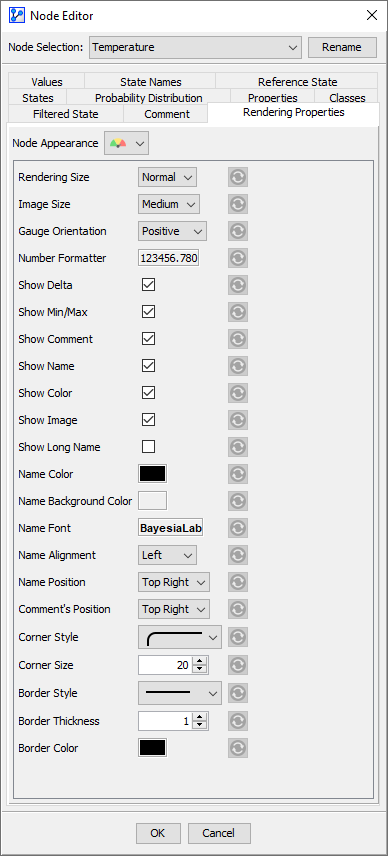Reset Name Color with its reset icon

[x=238, y=474]
